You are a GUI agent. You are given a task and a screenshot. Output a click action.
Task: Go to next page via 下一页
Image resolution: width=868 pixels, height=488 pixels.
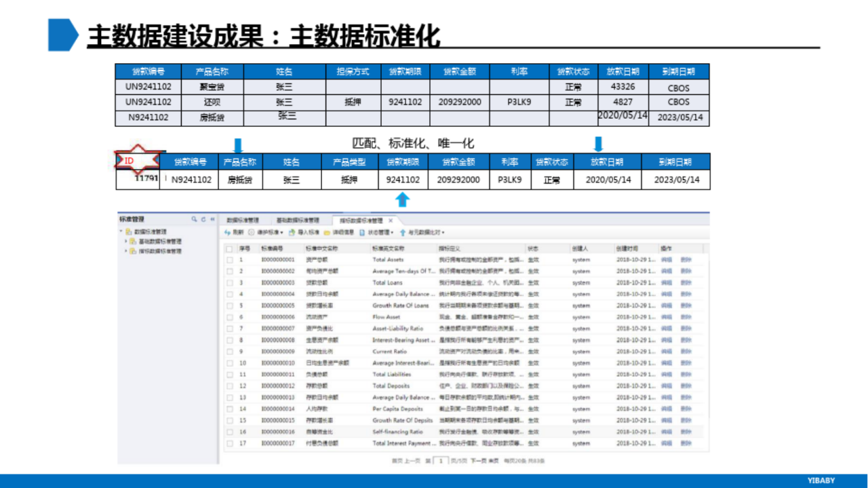(479, 461)
